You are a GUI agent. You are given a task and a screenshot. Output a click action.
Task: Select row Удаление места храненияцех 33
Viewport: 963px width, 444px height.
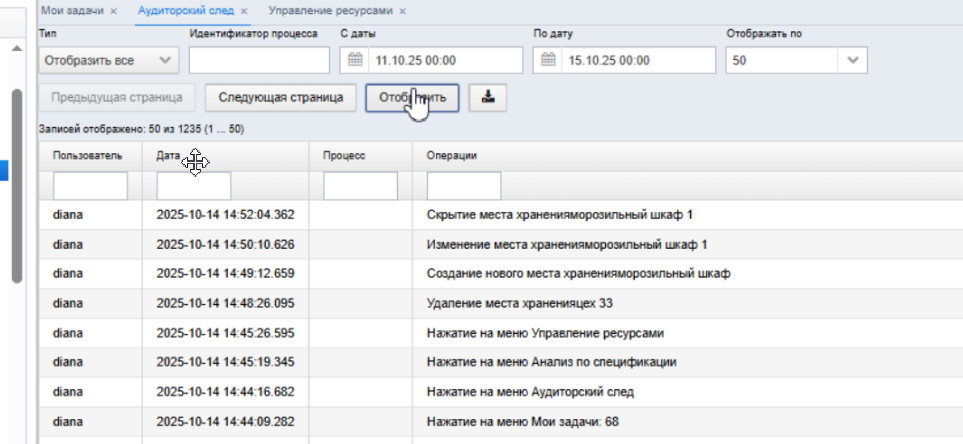501,303
